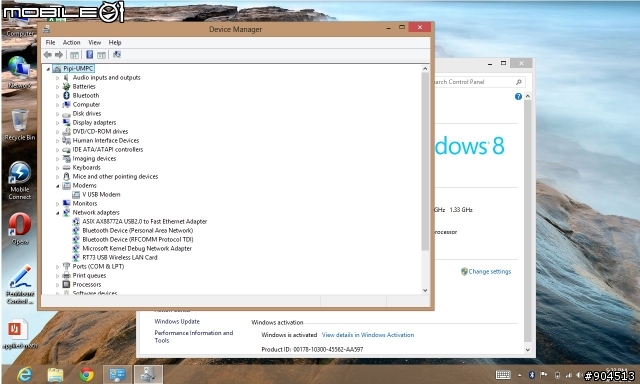The image size is (640, 384).
Task: Open View details in Windows Activation
Action: point(368,335)
